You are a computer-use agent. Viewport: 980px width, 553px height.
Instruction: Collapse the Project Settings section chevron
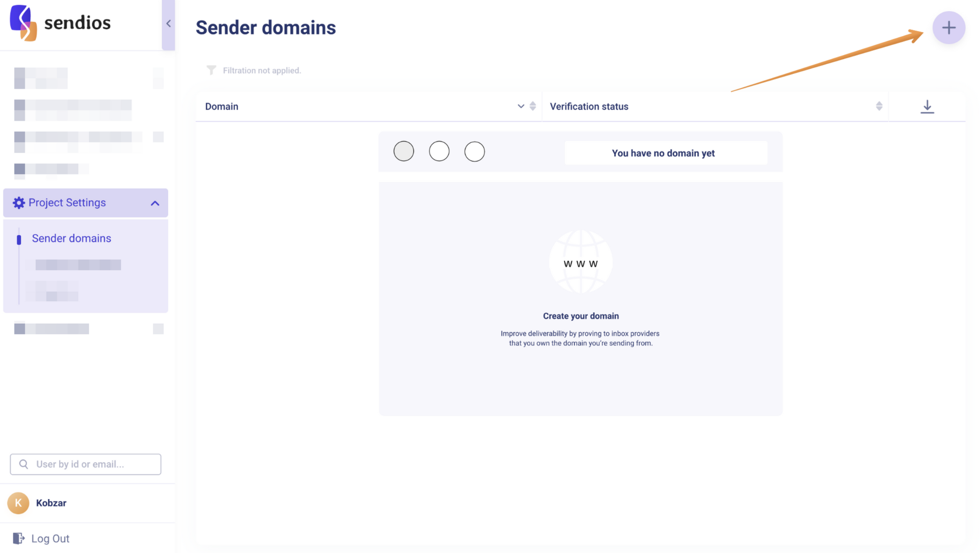tap(155, 203)
